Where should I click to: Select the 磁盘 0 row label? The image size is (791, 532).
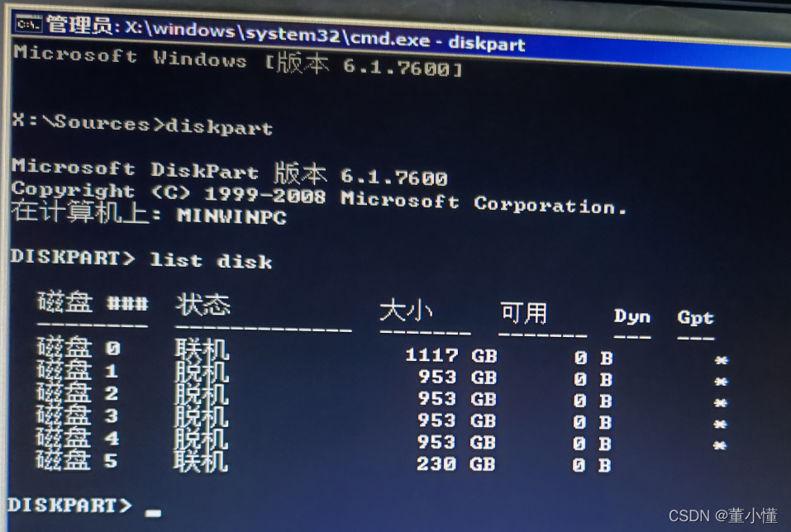tap(79, 348)
